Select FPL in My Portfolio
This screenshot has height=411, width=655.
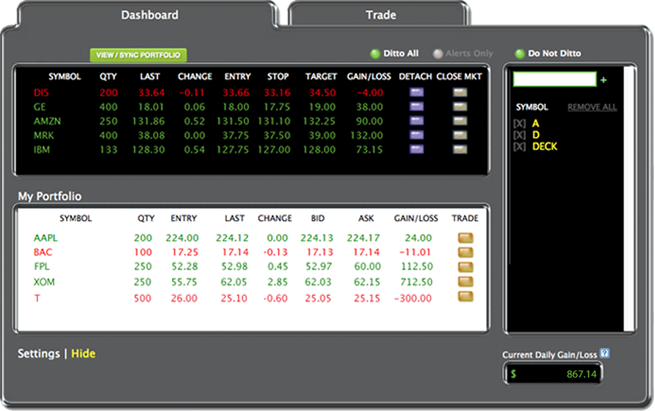(x=41, y=266)
